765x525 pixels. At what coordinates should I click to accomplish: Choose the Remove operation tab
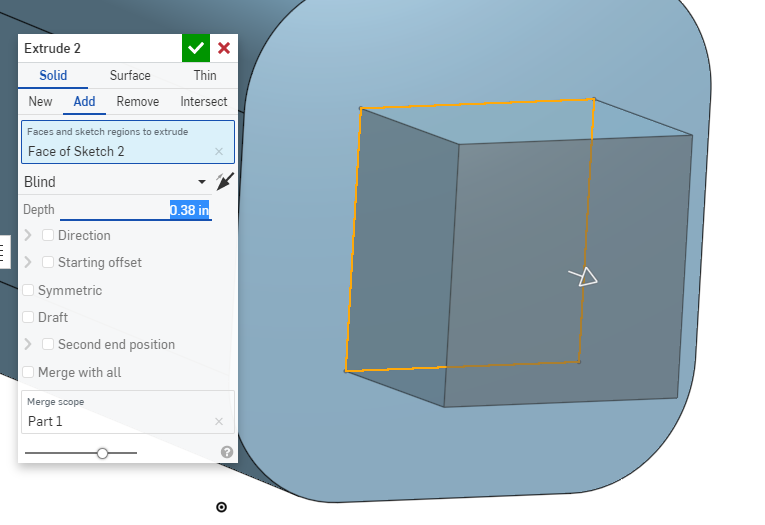coord(138,101)
